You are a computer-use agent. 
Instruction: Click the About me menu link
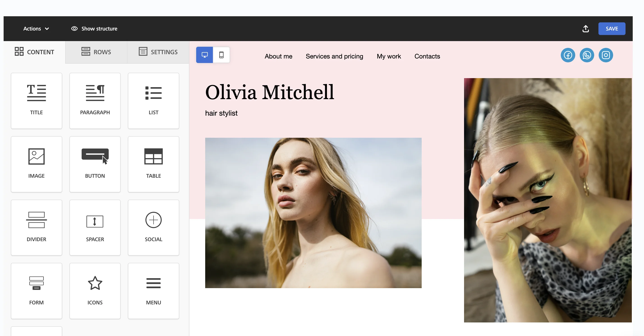click(x=278, y=56)
